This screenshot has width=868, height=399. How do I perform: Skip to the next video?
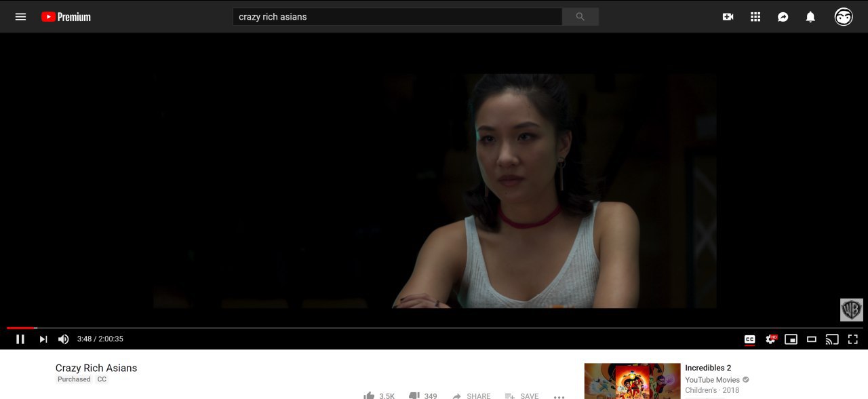coord(43,339)
